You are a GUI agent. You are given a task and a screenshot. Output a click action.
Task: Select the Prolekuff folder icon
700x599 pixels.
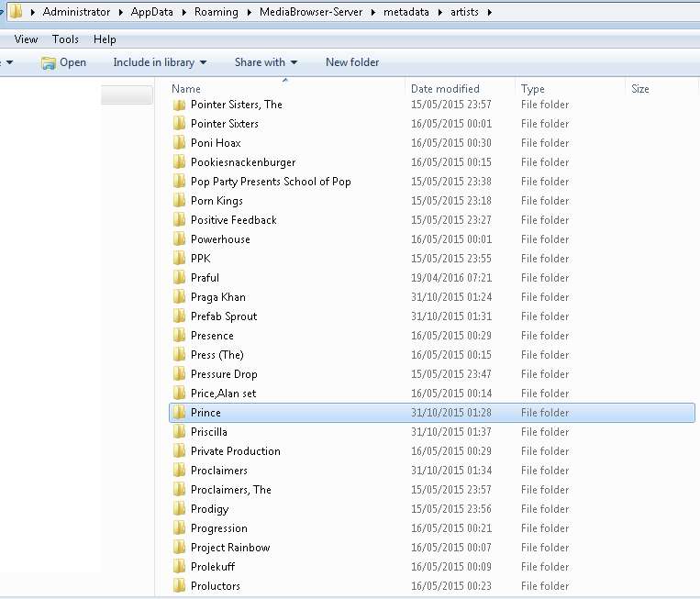click(x=179, y=566)
